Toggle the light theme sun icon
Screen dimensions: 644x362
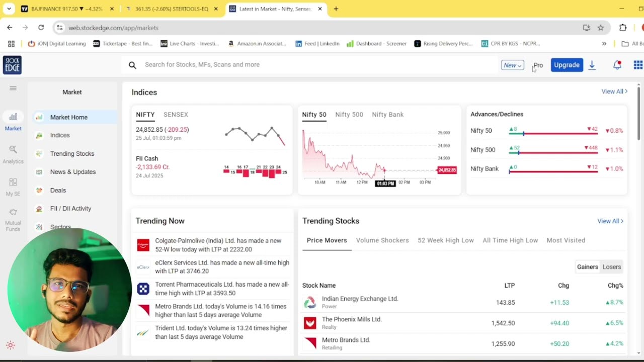11,345
